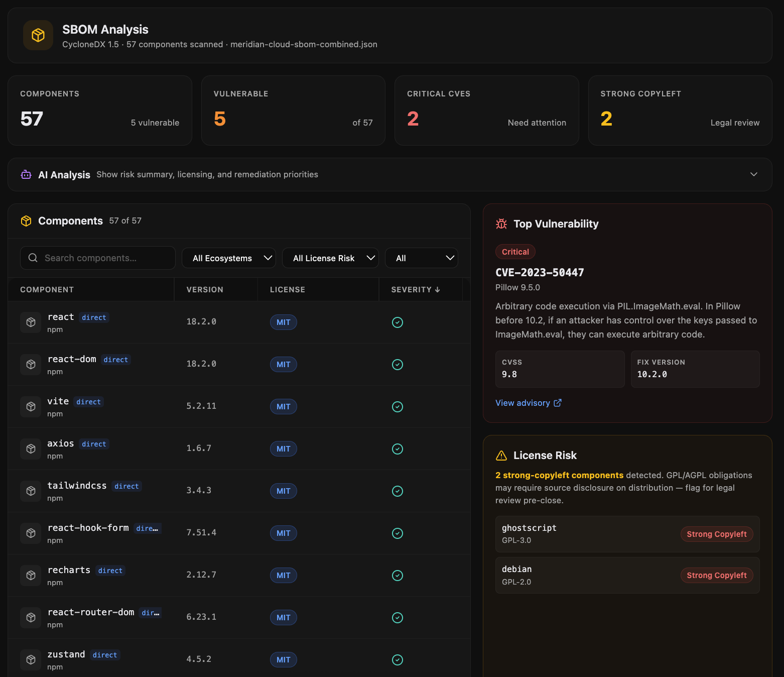Click the Components 57 stat card

(100, 110)
